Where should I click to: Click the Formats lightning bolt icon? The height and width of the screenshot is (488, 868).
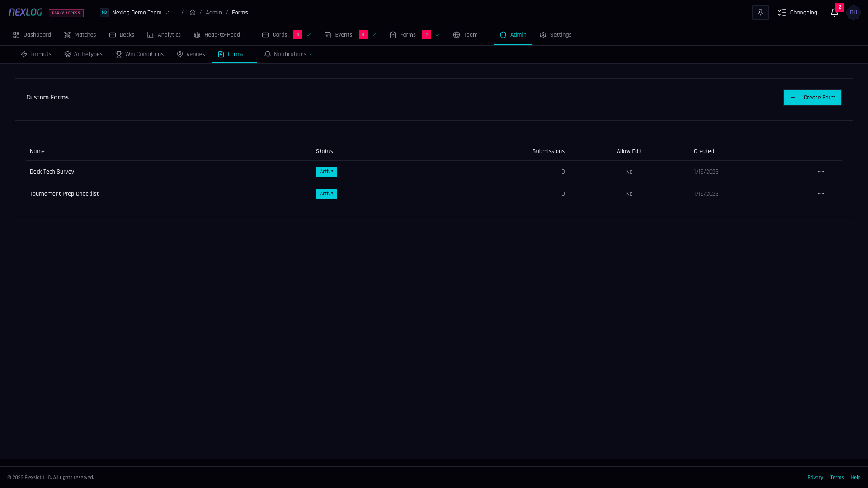24,54
